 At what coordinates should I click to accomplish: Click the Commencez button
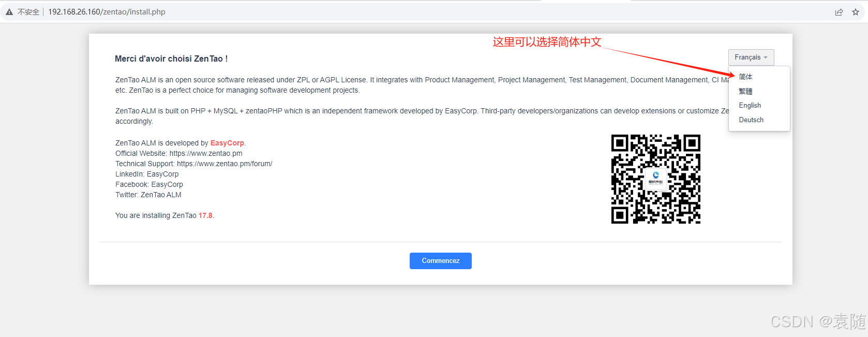point(441,261)
